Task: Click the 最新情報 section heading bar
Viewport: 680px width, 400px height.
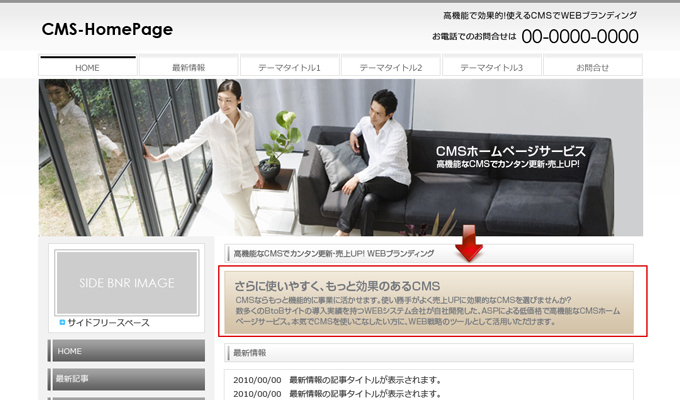Action: tap(430, 353)
